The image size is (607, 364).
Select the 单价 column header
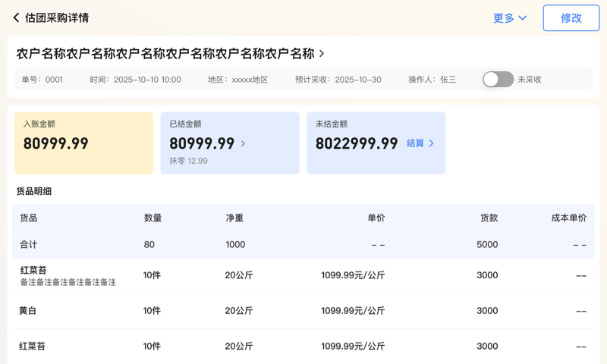point(376,218)
